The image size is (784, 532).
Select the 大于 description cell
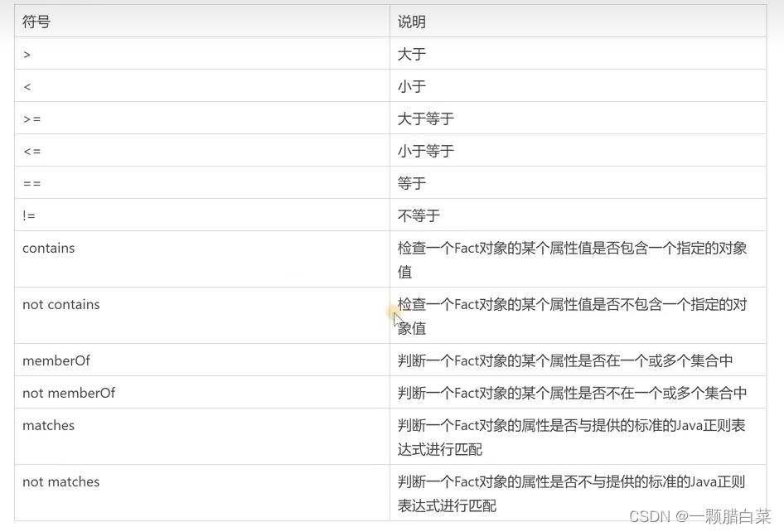pos(578,54)
